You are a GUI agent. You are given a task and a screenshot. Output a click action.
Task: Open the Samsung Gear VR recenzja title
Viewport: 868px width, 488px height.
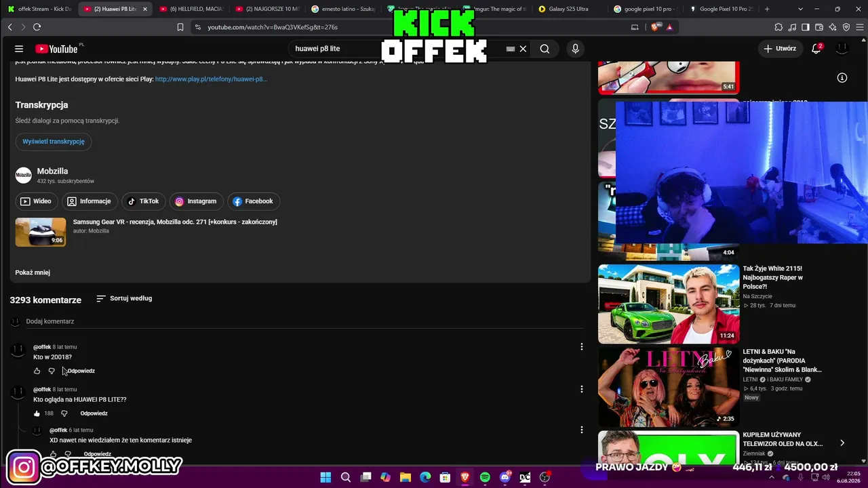point(175,222)
